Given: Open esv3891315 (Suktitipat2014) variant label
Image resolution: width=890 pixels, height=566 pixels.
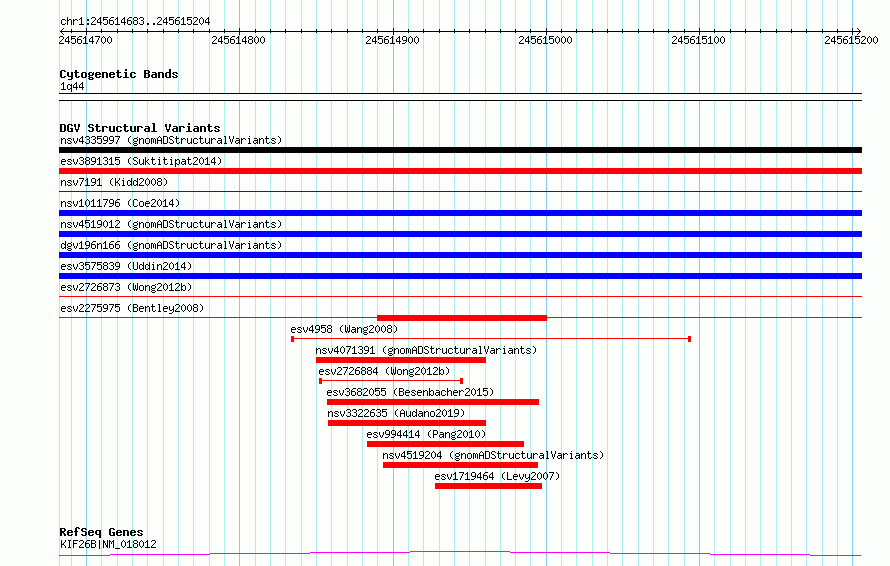Looking at the screenshot, I should 141,161.
